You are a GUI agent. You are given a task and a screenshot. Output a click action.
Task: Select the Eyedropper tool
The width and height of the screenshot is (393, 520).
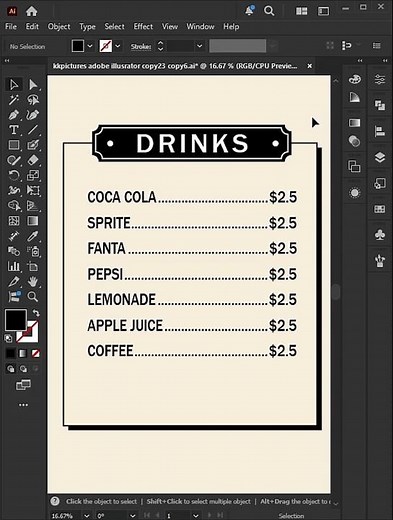(33, 236)
